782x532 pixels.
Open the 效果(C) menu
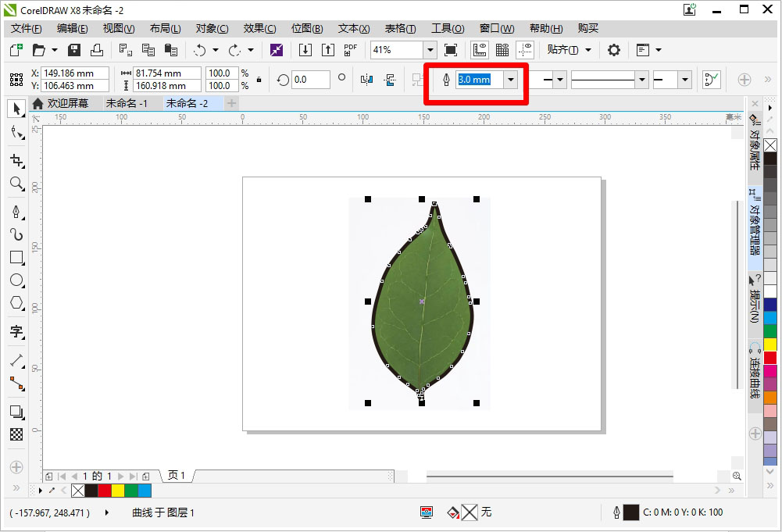[x=260, y=28]
